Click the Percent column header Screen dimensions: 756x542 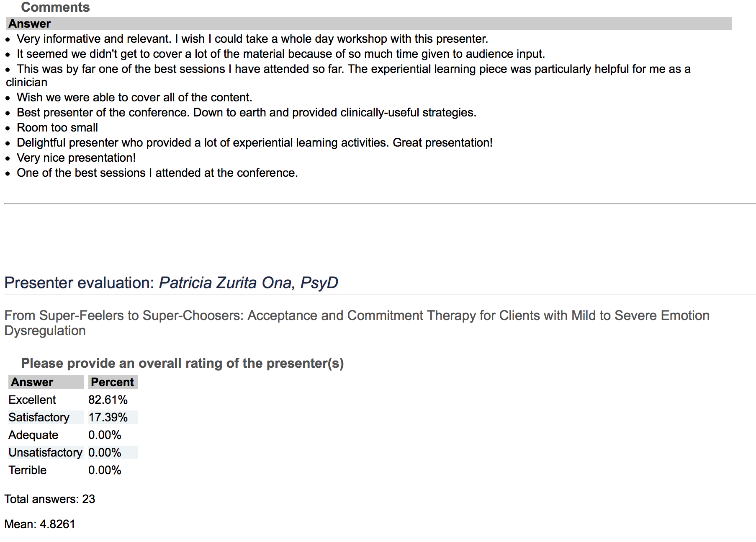click(x=113, y=382)
